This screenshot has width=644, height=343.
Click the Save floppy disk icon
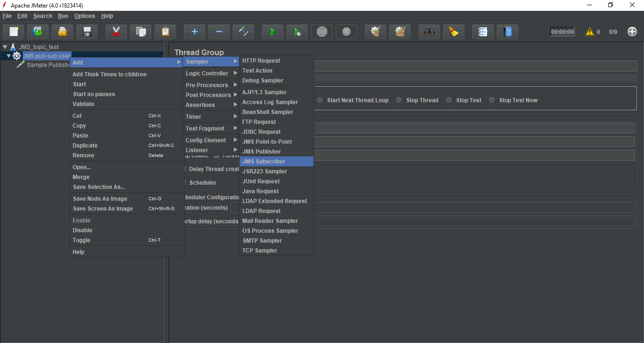(87, 32)
